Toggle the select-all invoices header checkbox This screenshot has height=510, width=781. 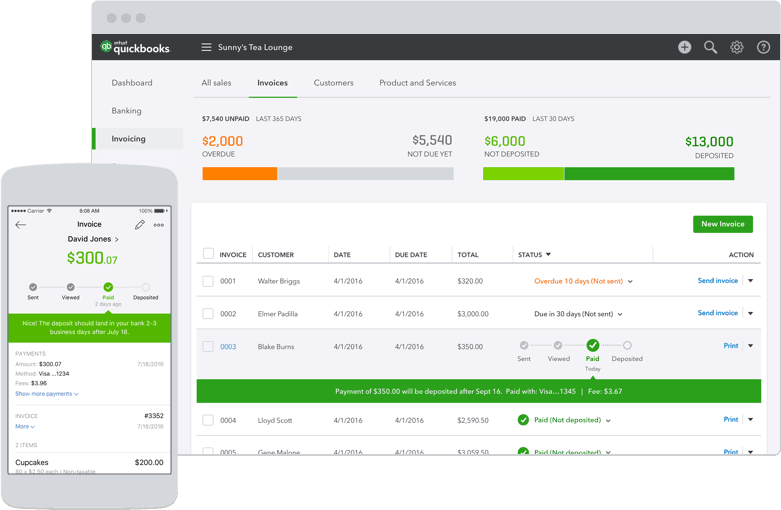click(x=208, y=254)
